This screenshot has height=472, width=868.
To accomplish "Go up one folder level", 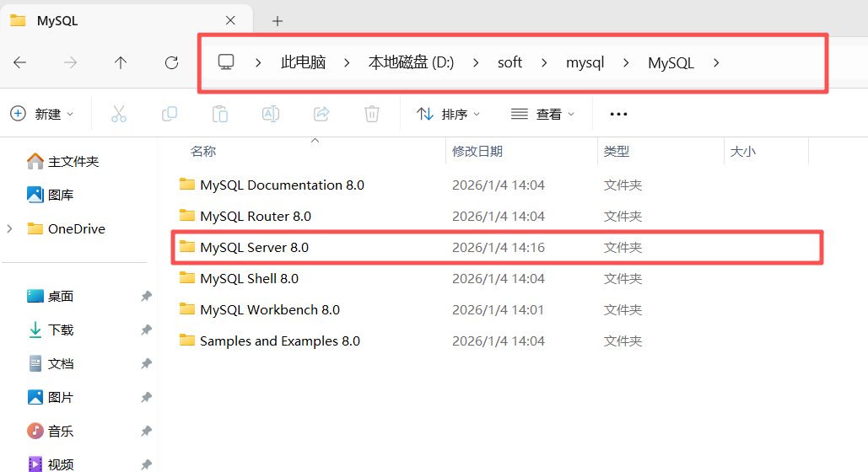I will [x=121, y=62].
